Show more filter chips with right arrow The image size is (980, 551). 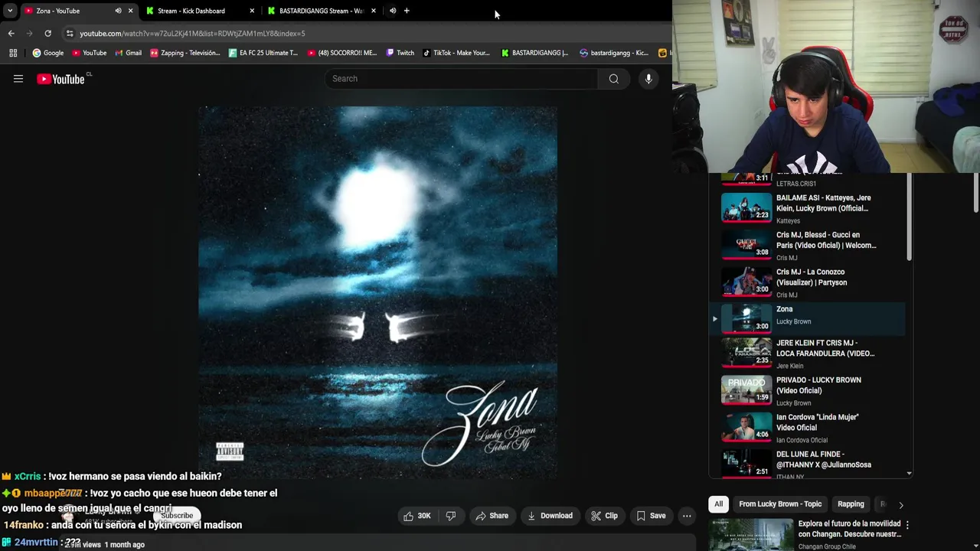tap(900, 505)
